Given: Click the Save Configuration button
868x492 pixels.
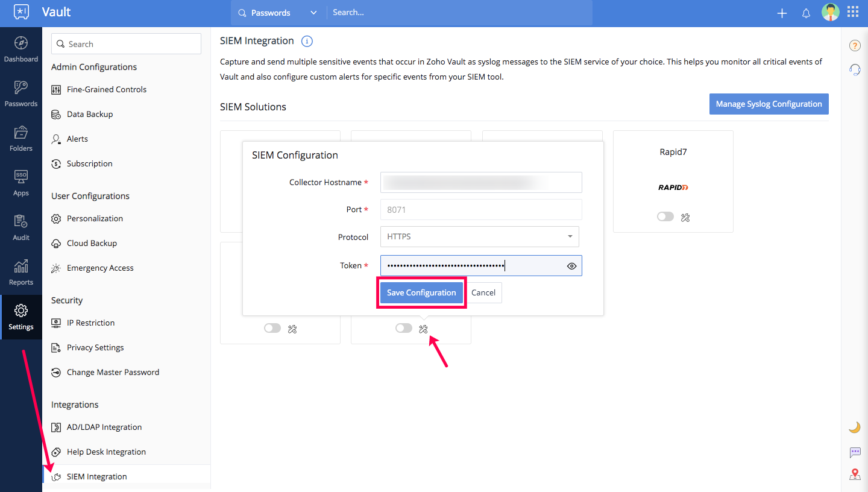Looking at the screenshot, I should point(421,293).
